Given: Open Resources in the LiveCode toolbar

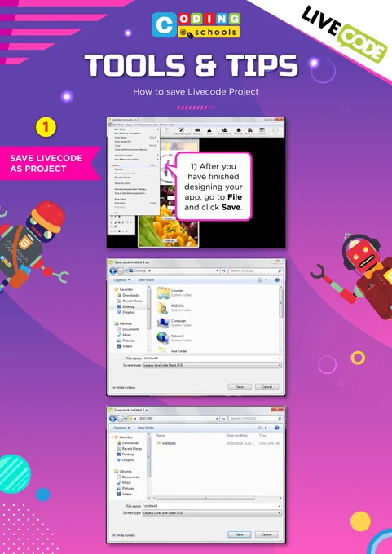Looking at the screenshot, I should pyautogui.click(x=250, y=131).
